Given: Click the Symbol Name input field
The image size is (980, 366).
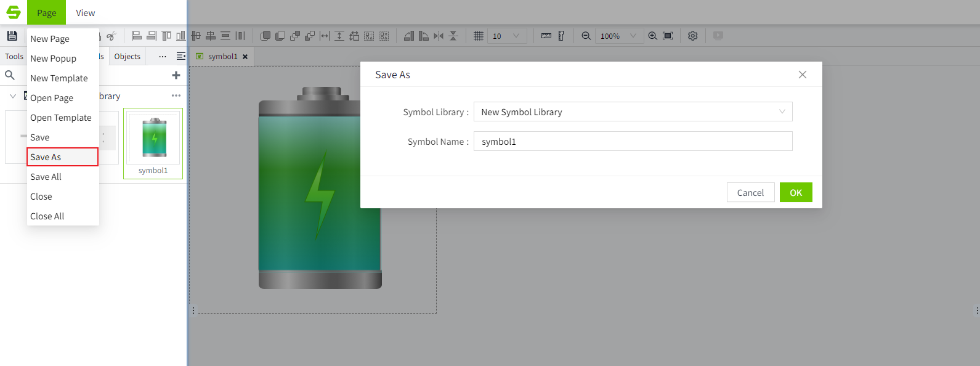Looking at the screenshot, I should coord(633,141).
